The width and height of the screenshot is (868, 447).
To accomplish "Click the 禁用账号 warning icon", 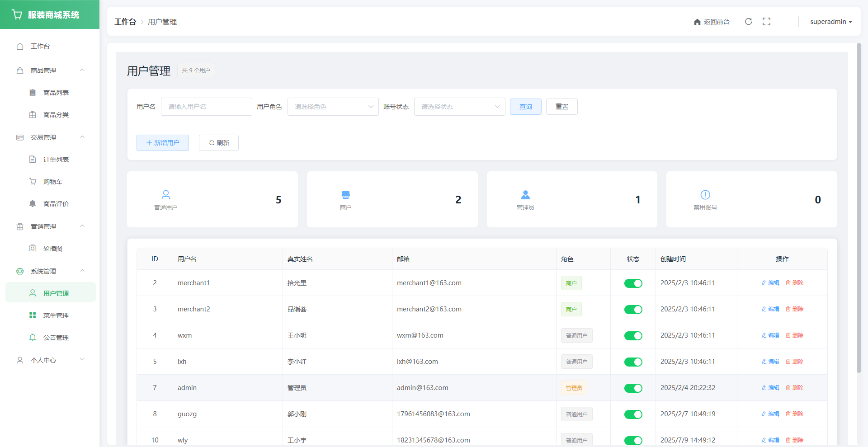I will 705,195.
